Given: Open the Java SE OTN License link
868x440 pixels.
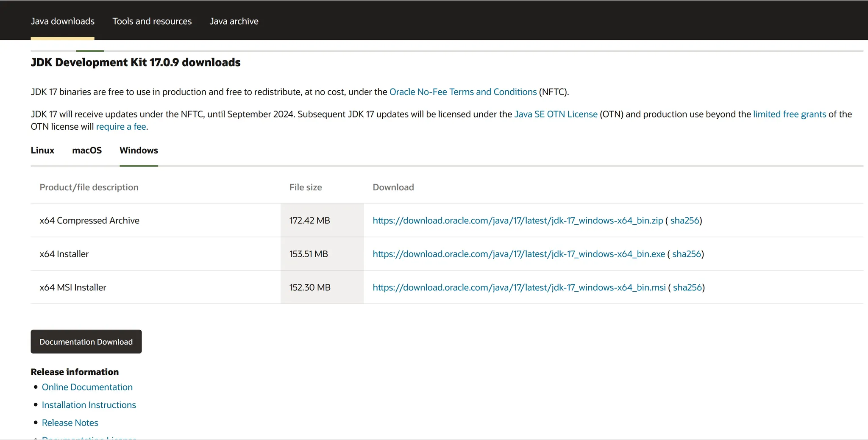Looking at the screenshot, I should click(556, 114).
